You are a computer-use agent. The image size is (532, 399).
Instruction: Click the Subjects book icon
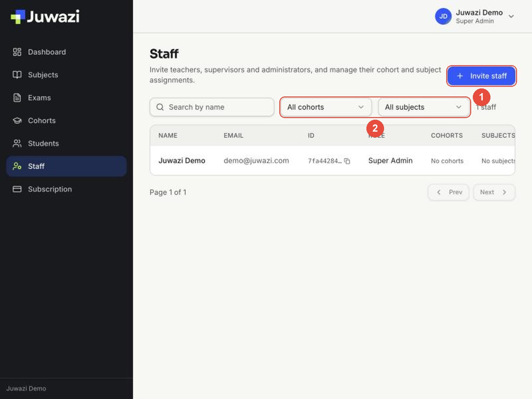17,75
